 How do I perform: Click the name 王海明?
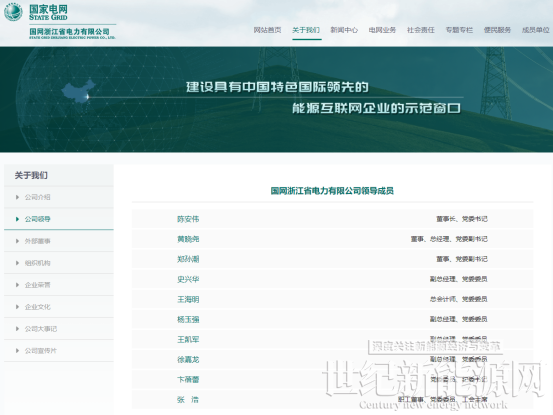[x=188, y=299]
